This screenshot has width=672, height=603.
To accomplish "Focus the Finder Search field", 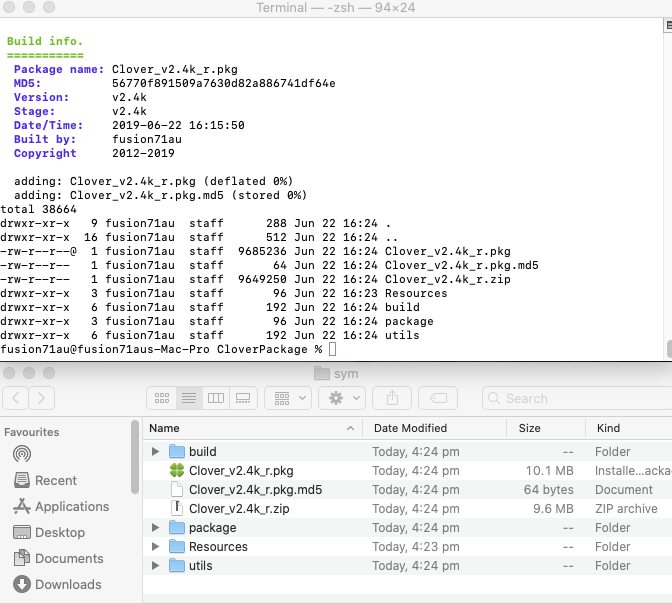I will pyautogui.click(x=577, y=398).
